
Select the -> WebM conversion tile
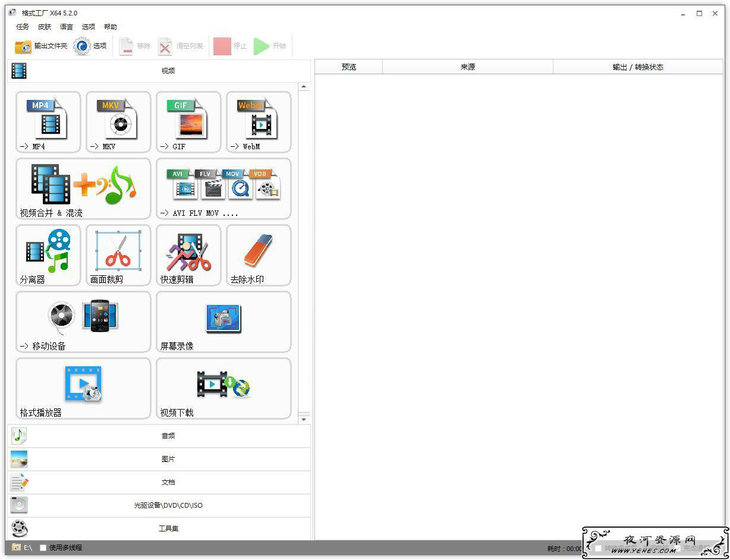[x=259, y=122]
